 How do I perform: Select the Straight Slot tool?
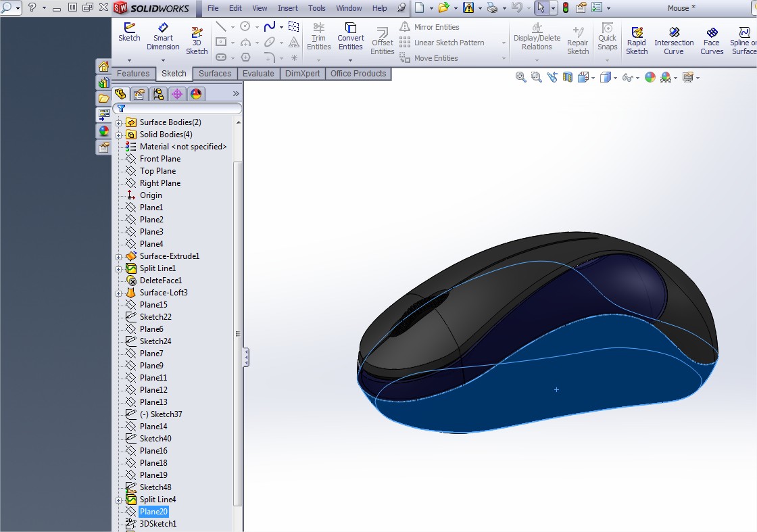point(221,57)
